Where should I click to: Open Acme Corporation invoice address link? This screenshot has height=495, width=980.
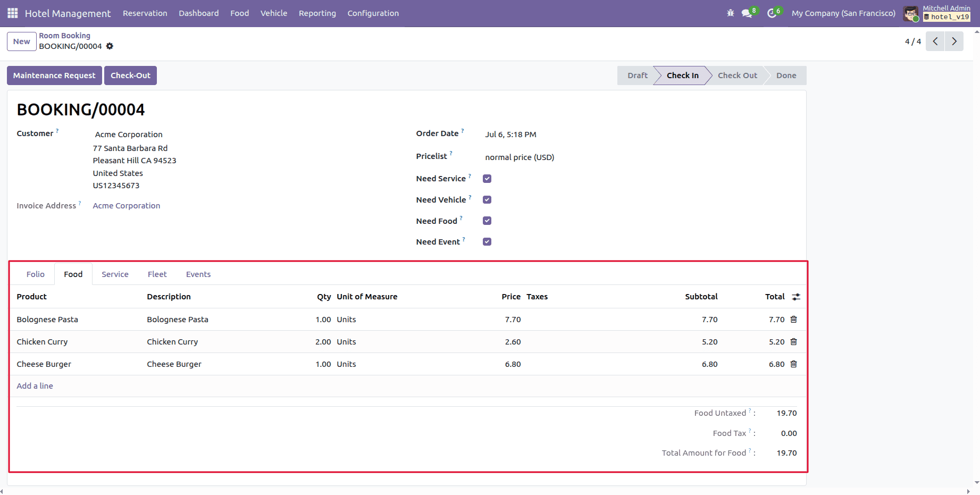[127, 206]
